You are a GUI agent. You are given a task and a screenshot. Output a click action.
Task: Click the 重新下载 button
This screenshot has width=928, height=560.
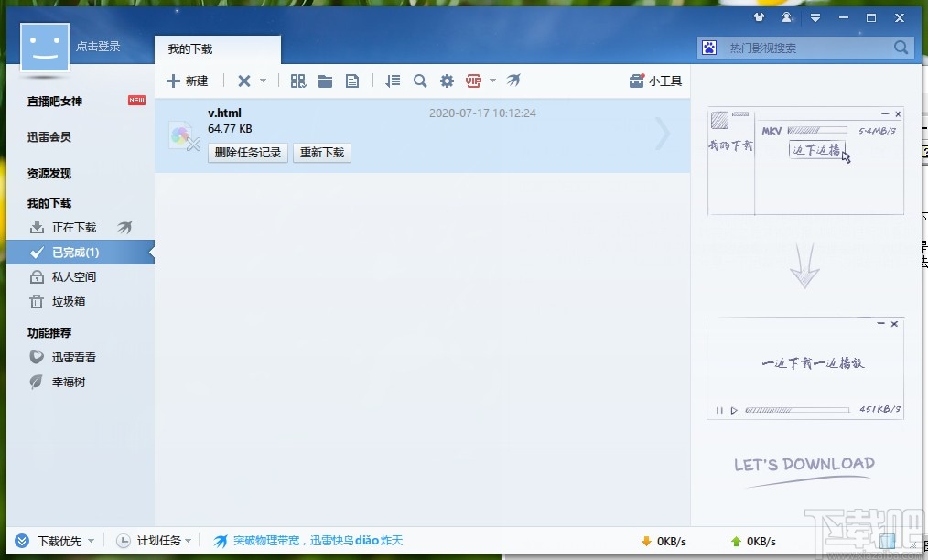click(x=322, y=153)
